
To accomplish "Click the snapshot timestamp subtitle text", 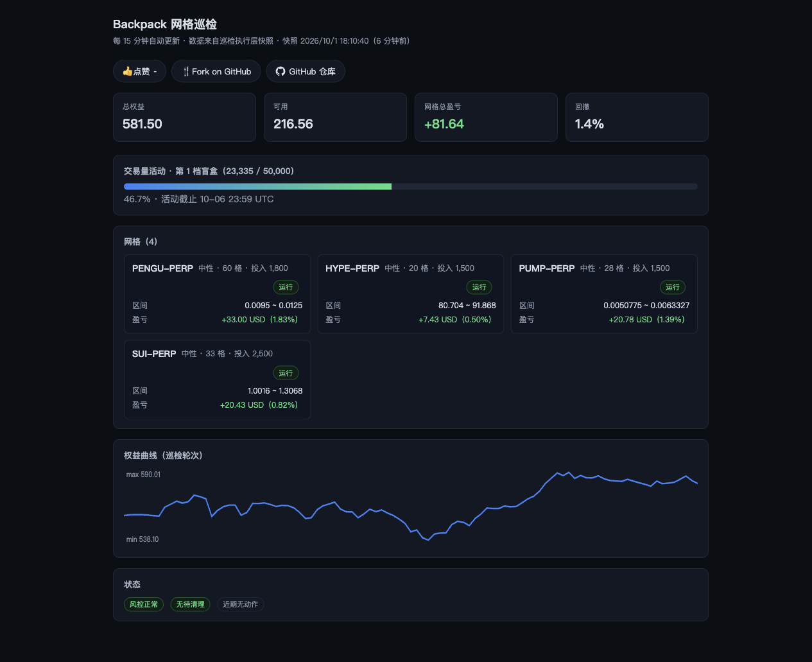I will (261, 41).
